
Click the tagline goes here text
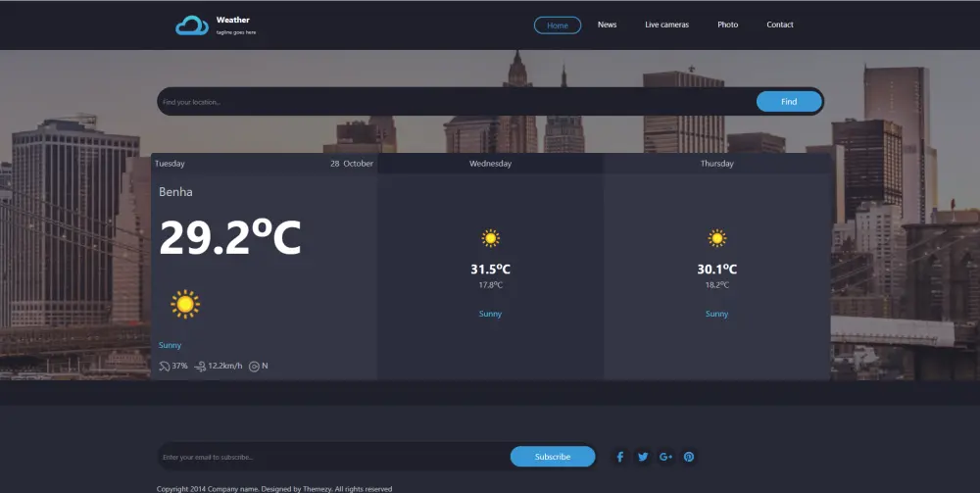click(x=236, y=32)
